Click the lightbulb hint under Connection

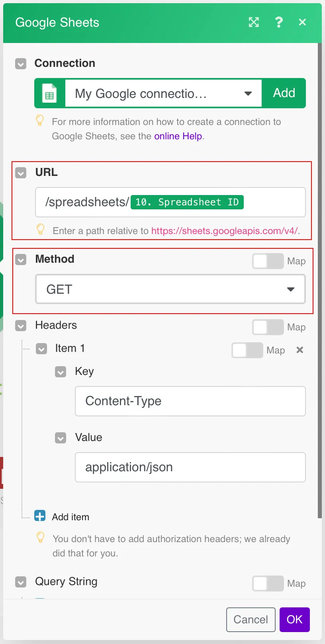point(40,120)
